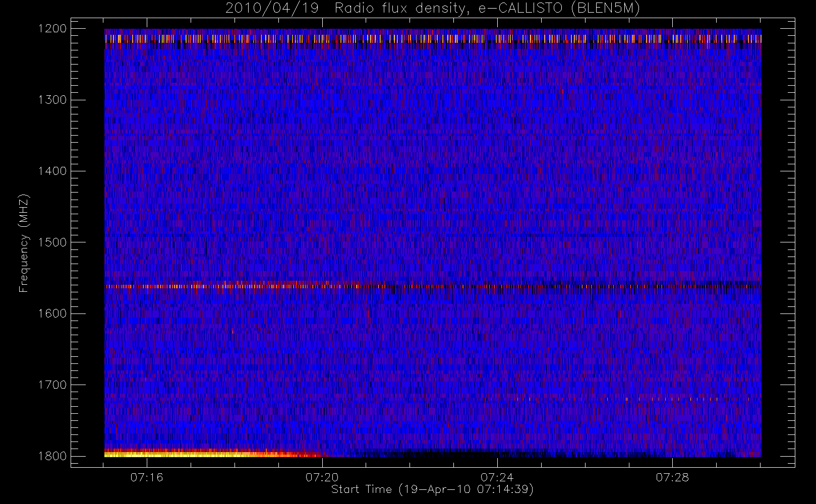Click the 'Frequency (MHZ)' axis title
Screen dimensions: 816x504
24,243
